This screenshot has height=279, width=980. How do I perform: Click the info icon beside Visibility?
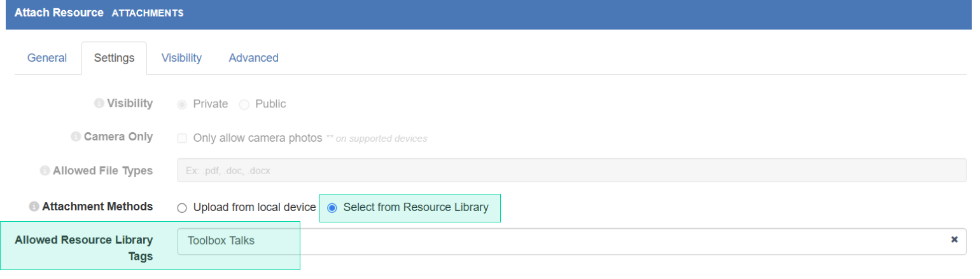click(x=99, y=104)
